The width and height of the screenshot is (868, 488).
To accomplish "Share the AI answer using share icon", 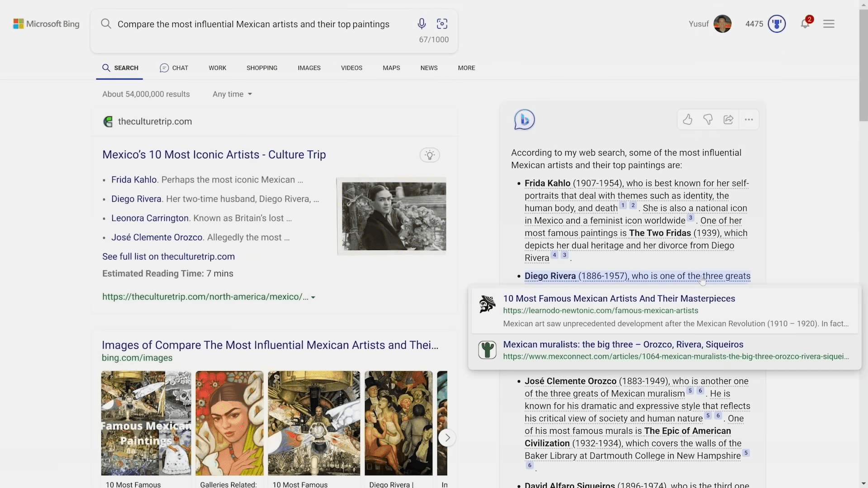I will coord(728,119).
